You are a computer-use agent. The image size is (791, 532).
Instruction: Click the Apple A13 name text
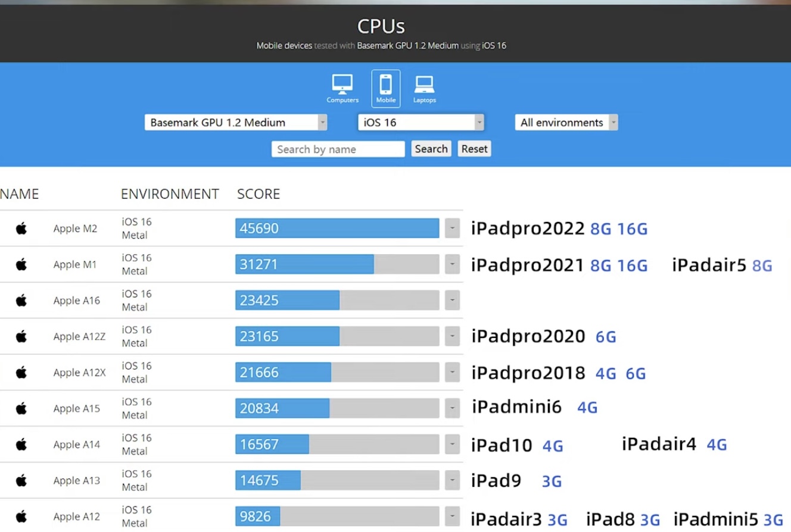77,480
